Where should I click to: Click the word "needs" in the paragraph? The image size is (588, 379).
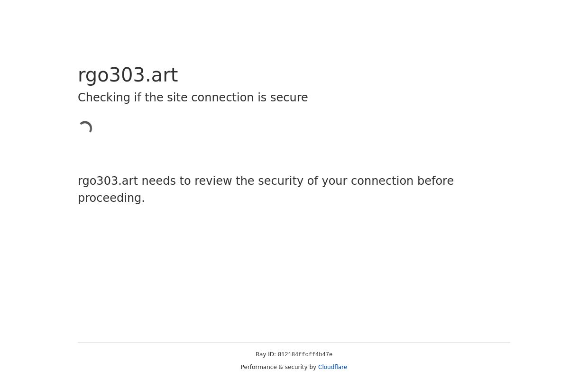(x=158, y=181)
